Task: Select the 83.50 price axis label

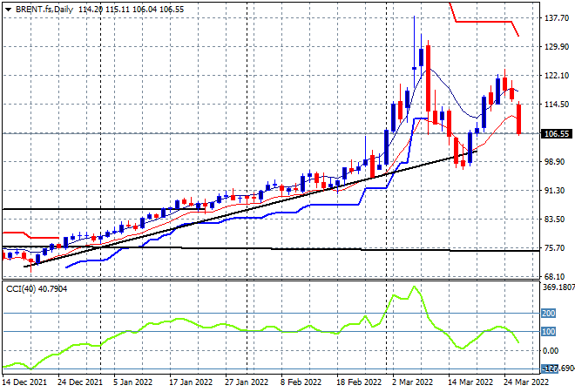Action: click(x=557, y=219)
